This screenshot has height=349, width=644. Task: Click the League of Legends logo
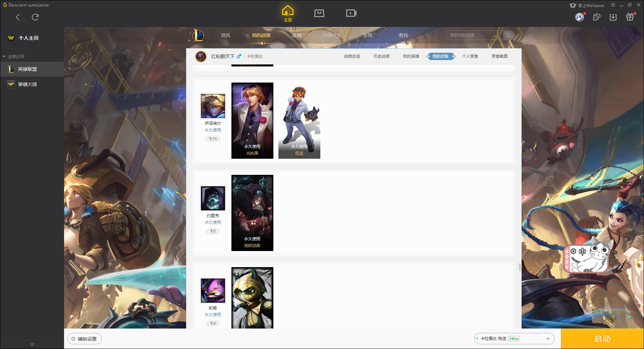coord(198,35)
